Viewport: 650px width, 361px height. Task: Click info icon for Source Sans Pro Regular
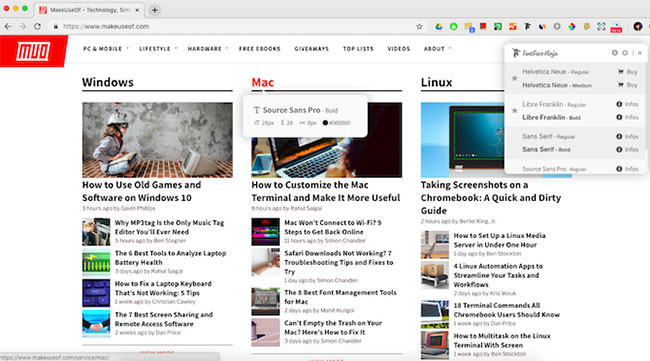(619, 169)
